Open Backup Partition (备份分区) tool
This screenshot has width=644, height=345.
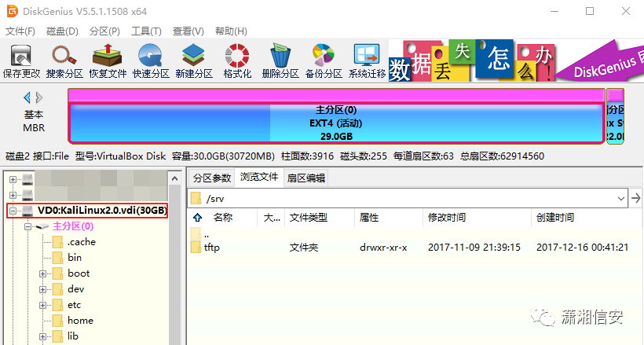(x=324, y=61)
